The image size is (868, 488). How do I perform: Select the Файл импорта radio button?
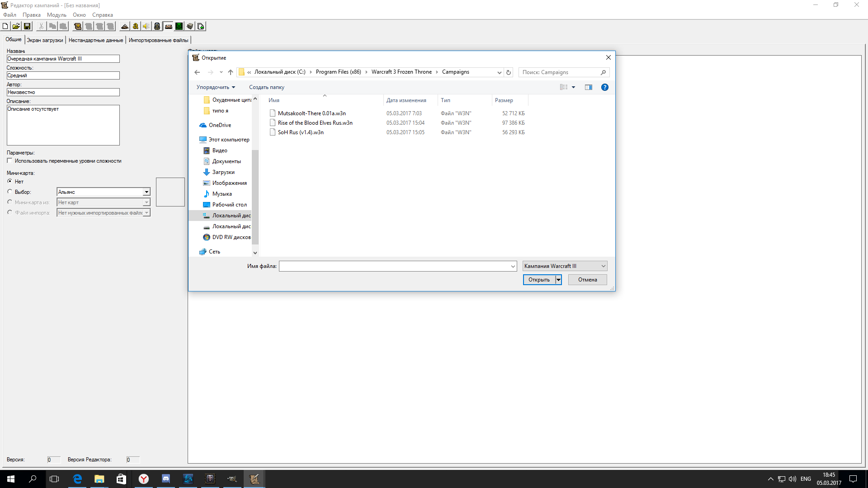pyautogui.click(x=9, y=212)
